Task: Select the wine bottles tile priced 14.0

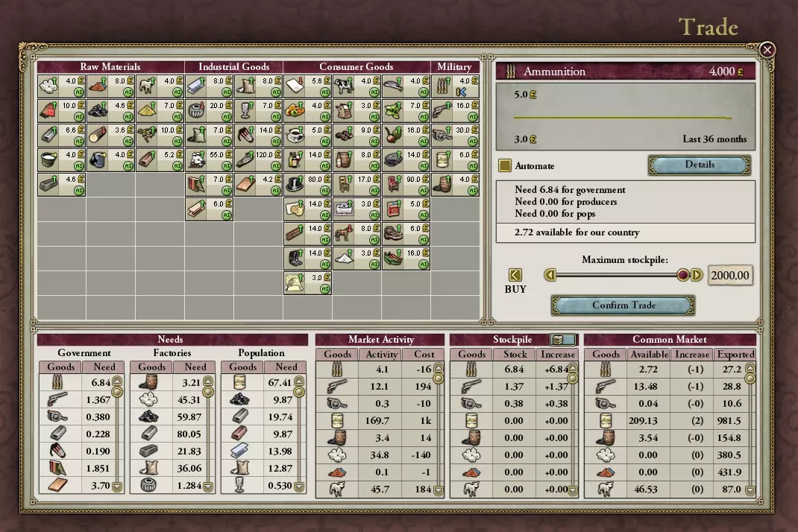Action: pos(308,159)
